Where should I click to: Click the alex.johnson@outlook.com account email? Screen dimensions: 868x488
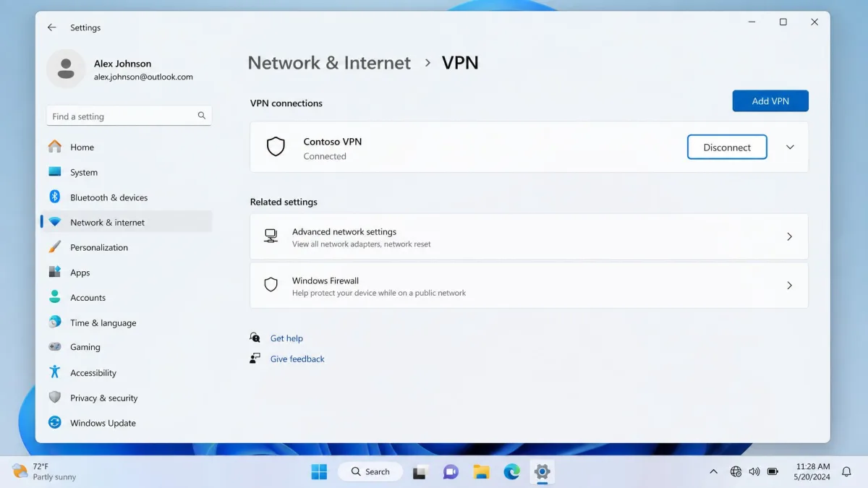pos(143,77)
